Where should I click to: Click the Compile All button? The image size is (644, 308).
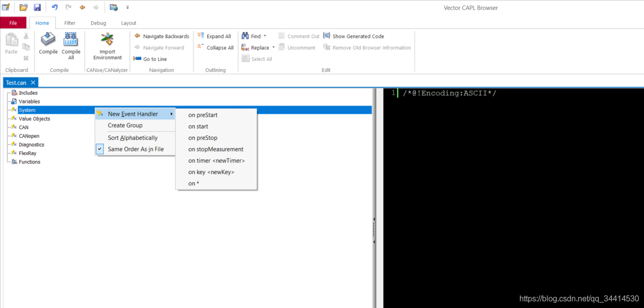click(x=71, y=46)
